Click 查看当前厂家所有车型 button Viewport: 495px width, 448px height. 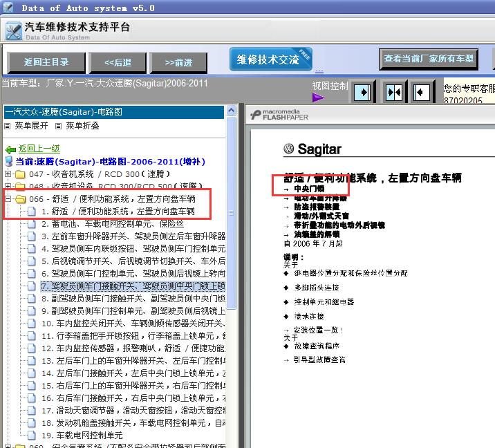(x=429, y=59)
